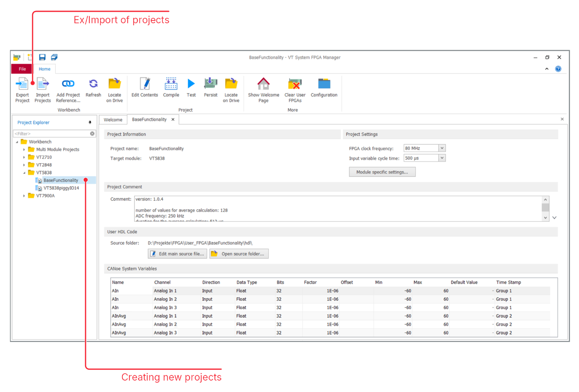Select VT5838piggyIO14 project in tree
The image size is (579, 392).
click(61, 188)
